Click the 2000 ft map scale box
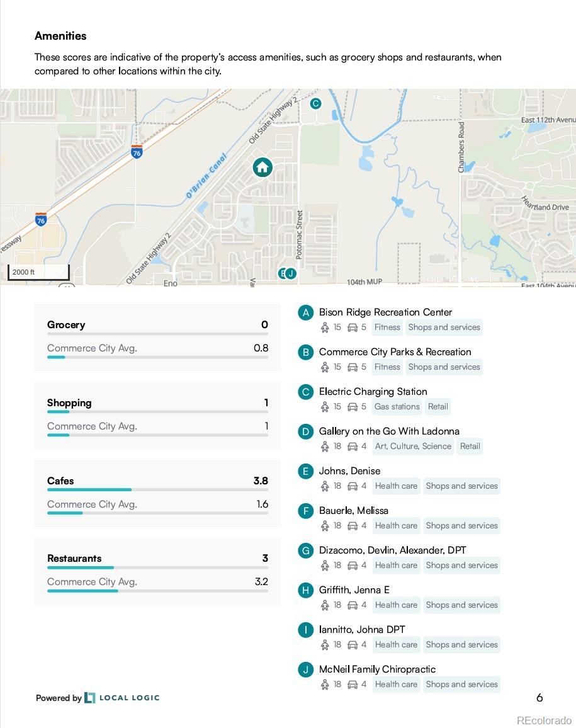576x728 pixels. pos(38,272)
